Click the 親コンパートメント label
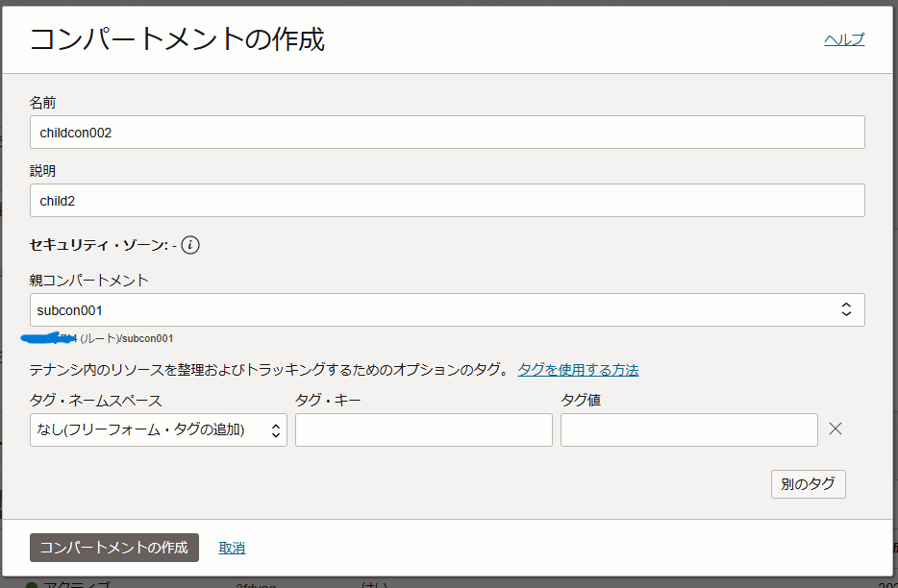 point(89,280)
